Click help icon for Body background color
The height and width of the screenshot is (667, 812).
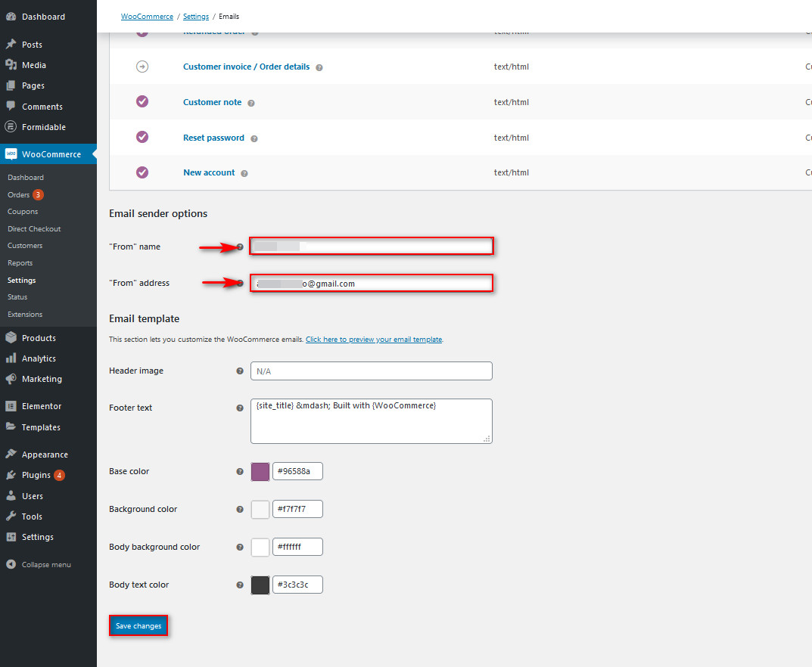pyautogui.click(x=240, y=547)
